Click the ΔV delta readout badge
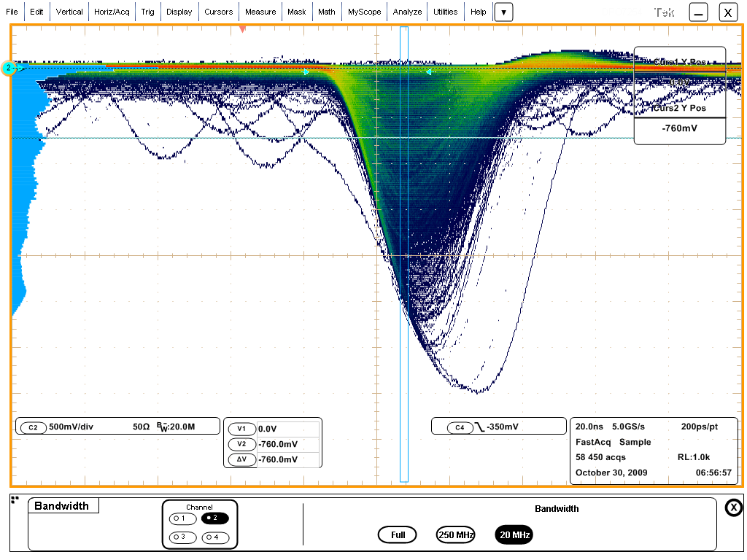This screenshot has height=560, width=747. [x=242, y=459]
